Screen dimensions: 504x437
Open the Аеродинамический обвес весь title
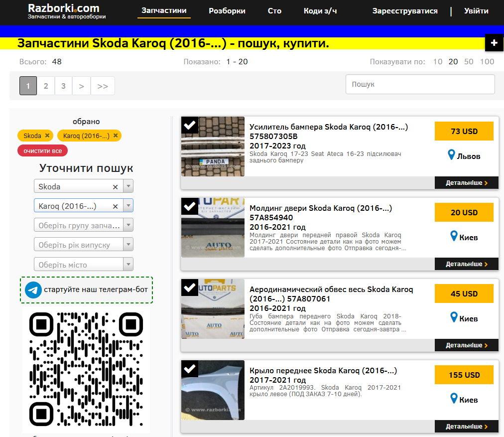(x=331, y=294)
